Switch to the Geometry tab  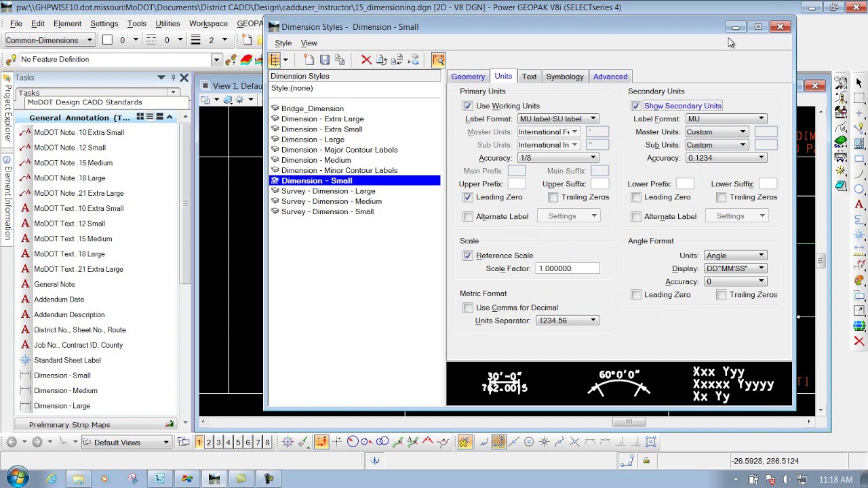(x=468, y=77)
